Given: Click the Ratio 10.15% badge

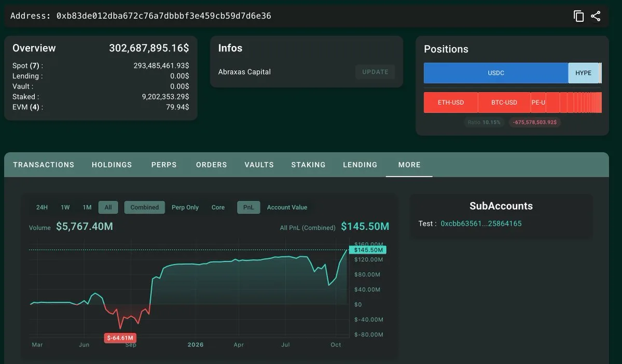Looking at the screenshot, I should click(484, 122).
